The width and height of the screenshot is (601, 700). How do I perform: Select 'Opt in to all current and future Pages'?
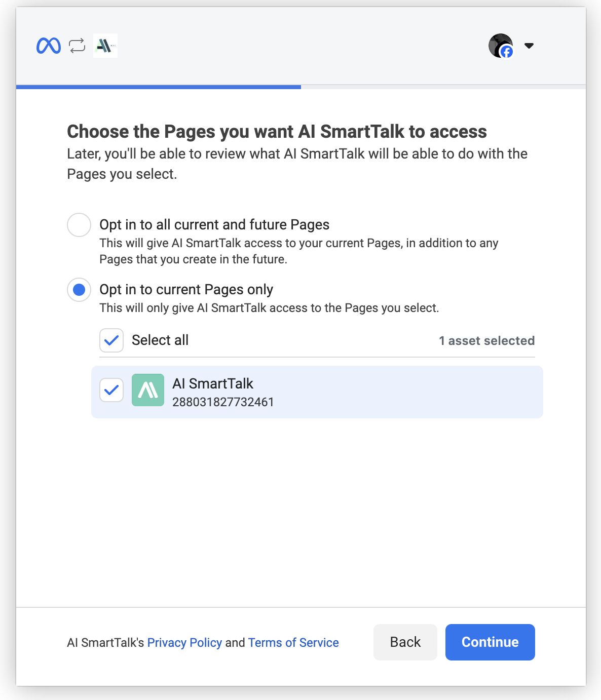tap(79, 225)
